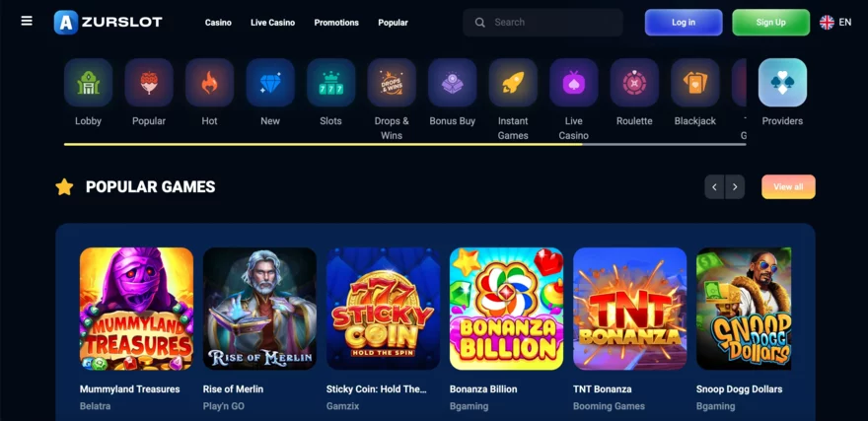Show next popular games with right arrow
The height and width of the screenshot is (421, 868).
[x=735, y=187]
